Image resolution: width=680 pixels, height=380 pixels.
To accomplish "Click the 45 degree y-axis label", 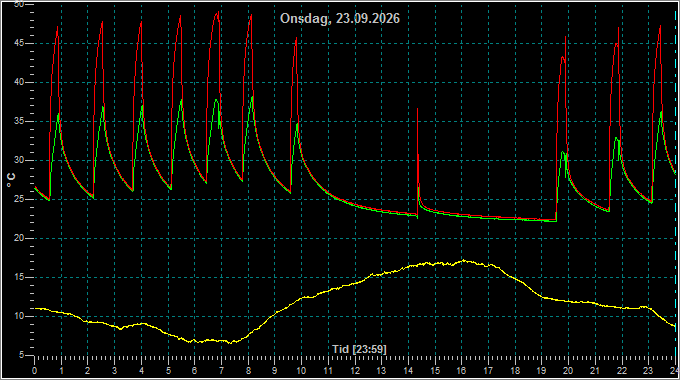I will [19, 43].
